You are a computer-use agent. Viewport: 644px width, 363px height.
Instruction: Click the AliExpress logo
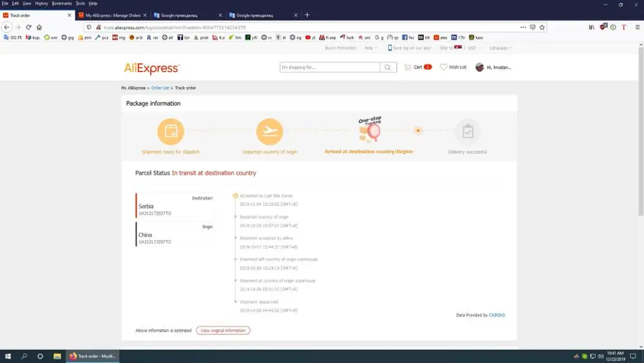152,68
